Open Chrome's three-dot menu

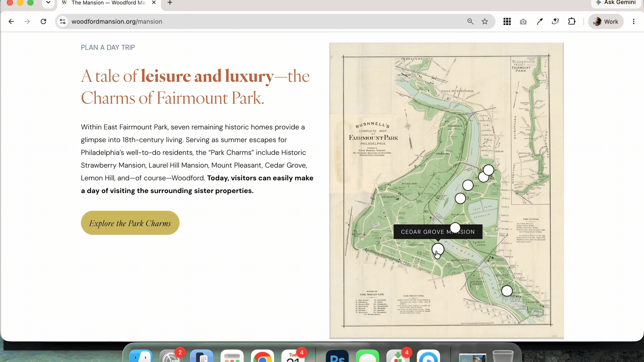(x=634, y=21)
